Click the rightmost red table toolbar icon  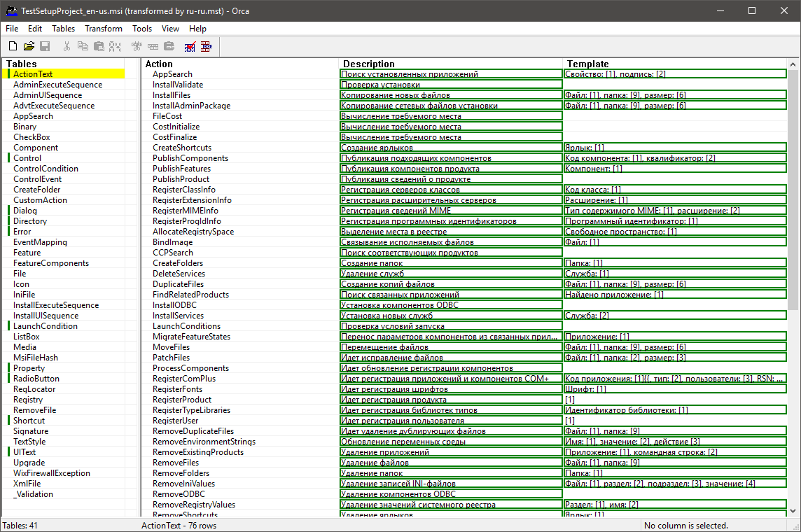pyautogui.click(x=206, y=46)
